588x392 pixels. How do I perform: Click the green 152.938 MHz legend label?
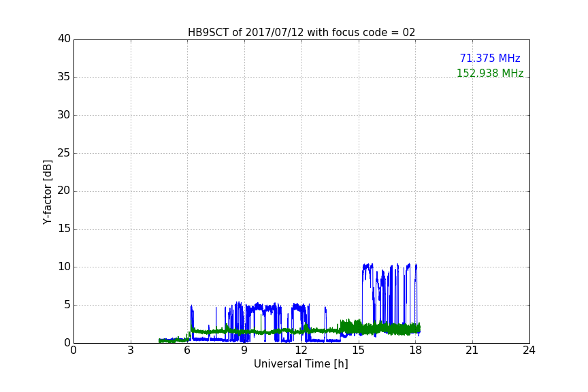coord(490,73)
